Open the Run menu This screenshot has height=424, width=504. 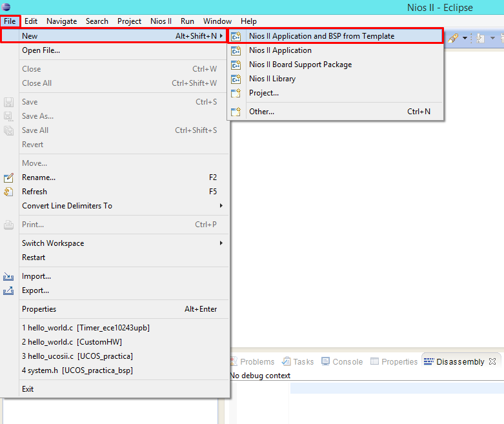(187, 21)
